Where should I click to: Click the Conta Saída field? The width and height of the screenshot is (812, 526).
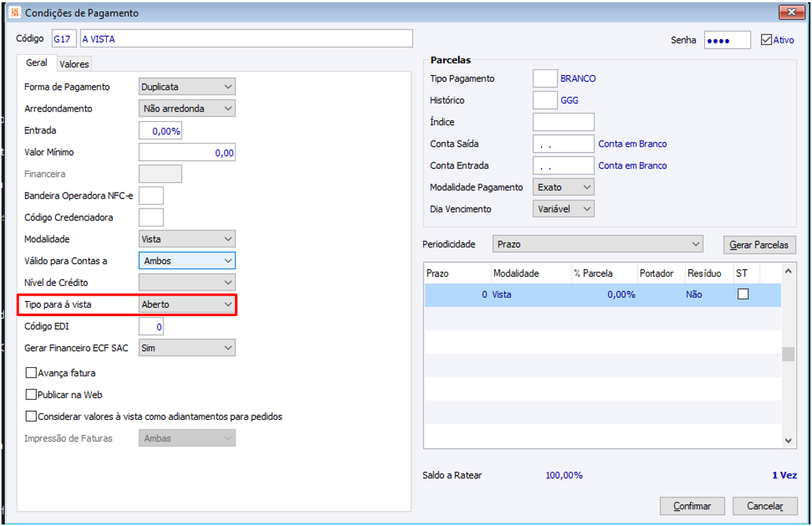pyautogui.click(x=564, y=144)
